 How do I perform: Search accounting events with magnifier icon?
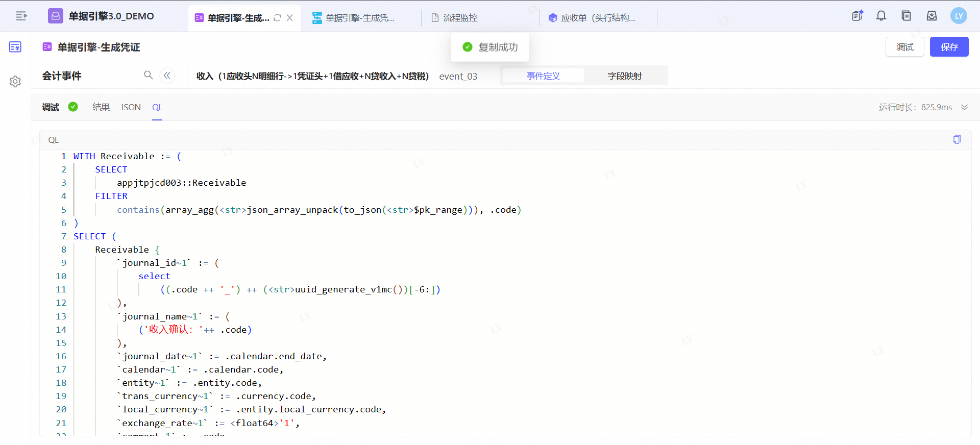[x=148, y=76]
